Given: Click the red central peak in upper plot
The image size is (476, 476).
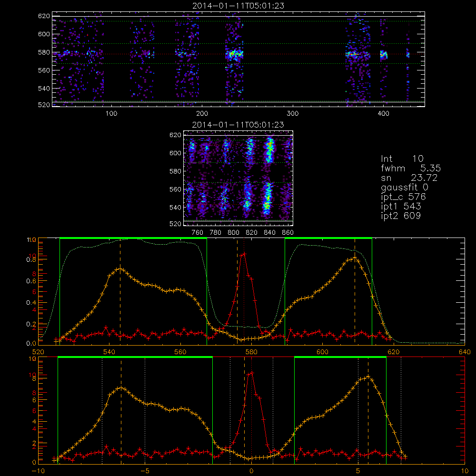Looking at the screenshot, I should tap(243, 254).
